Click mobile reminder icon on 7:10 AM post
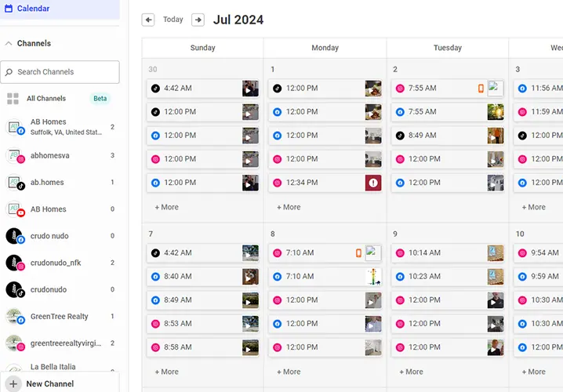The height and width of the screenshot is (392, 563). coord(358,253)
